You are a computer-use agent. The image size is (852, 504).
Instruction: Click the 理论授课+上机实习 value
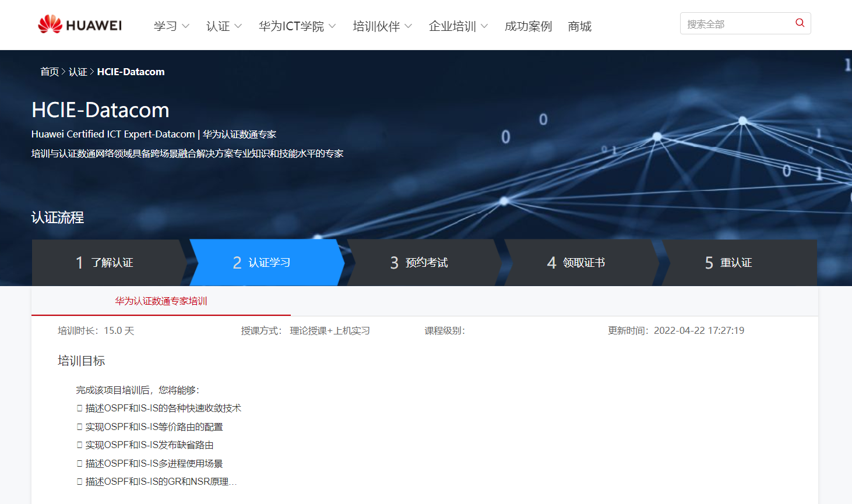coord(330,330)
